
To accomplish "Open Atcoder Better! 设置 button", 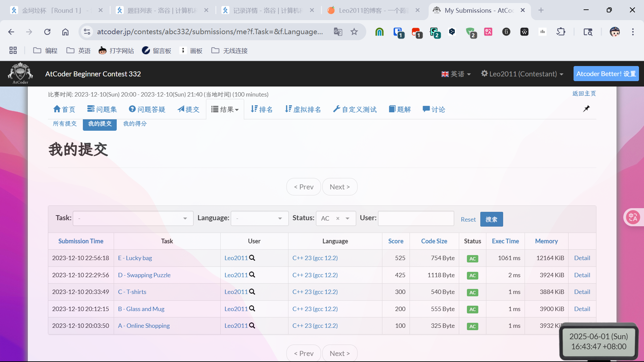I will point(606,74).
